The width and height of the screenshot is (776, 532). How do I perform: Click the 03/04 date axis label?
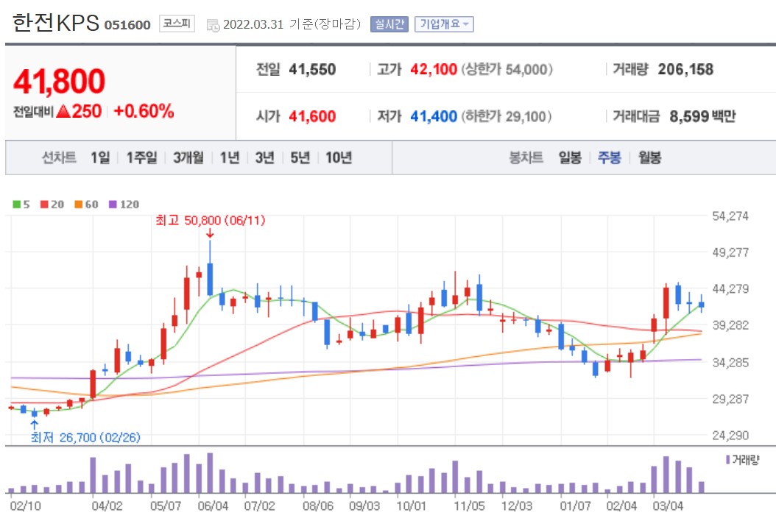coord(668,506)
